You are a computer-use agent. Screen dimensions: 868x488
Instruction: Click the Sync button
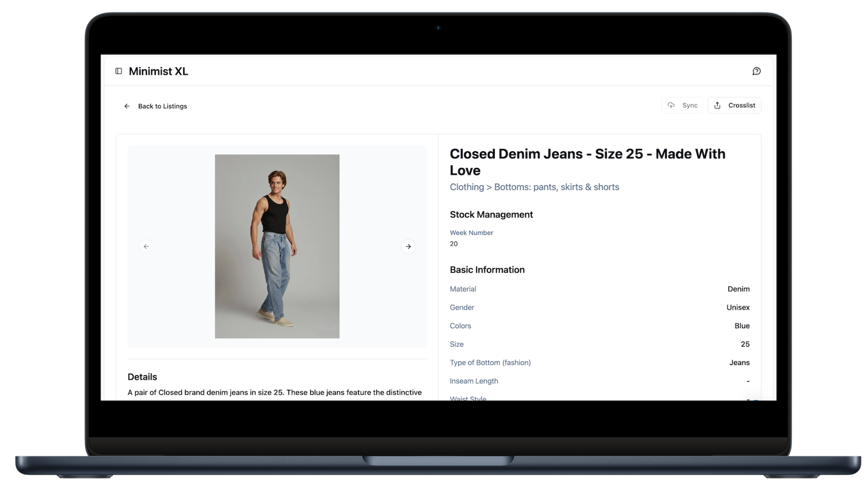682,105
